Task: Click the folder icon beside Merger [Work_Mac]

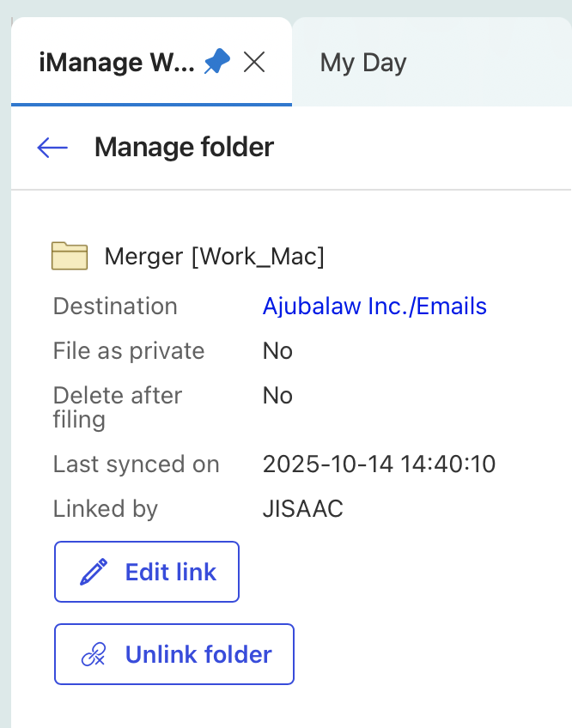Action: point(70,256)
